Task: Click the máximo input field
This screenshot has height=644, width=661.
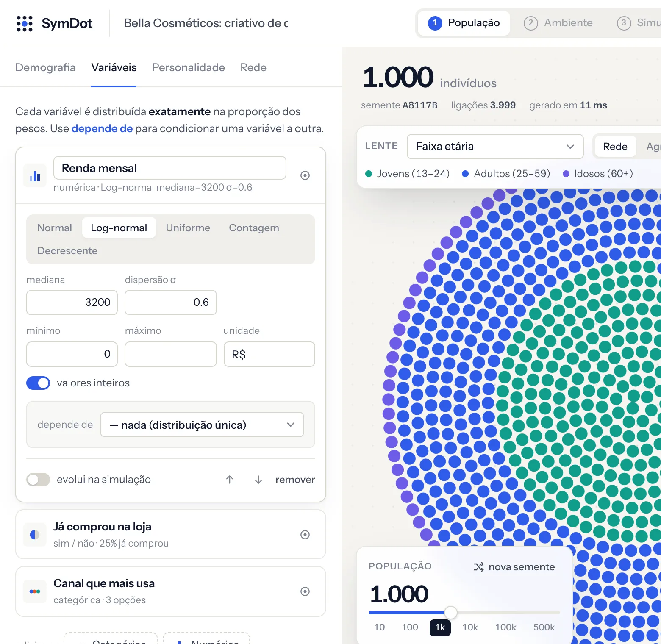Action: pyautogui.click(x=171, y=354)
